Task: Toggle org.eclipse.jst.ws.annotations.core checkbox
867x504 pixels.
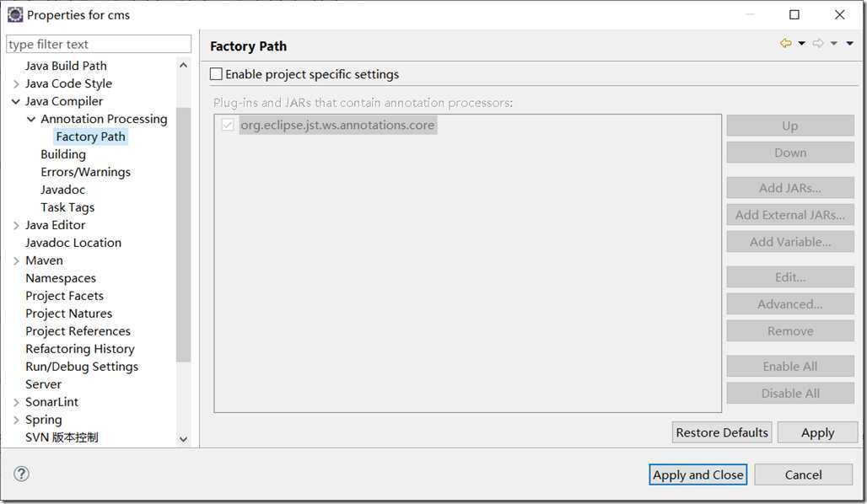Action: pyautogui.click(x=227, y=125)
